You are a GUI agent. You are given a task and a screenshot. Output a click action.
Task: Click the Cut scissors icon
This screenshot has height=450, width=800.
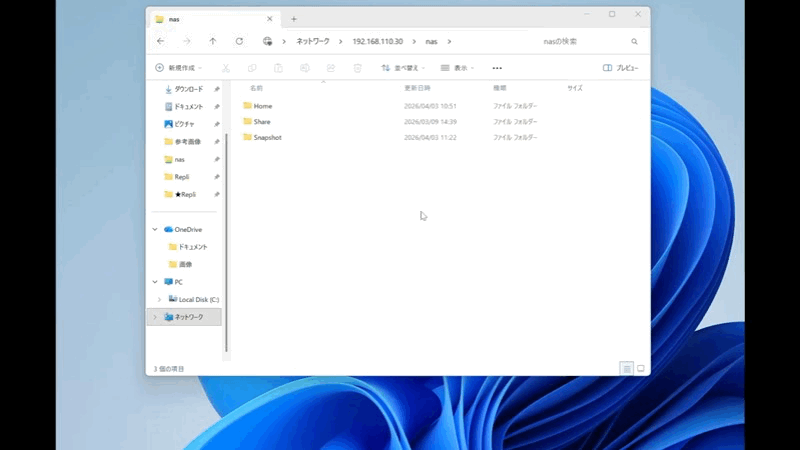226,68
